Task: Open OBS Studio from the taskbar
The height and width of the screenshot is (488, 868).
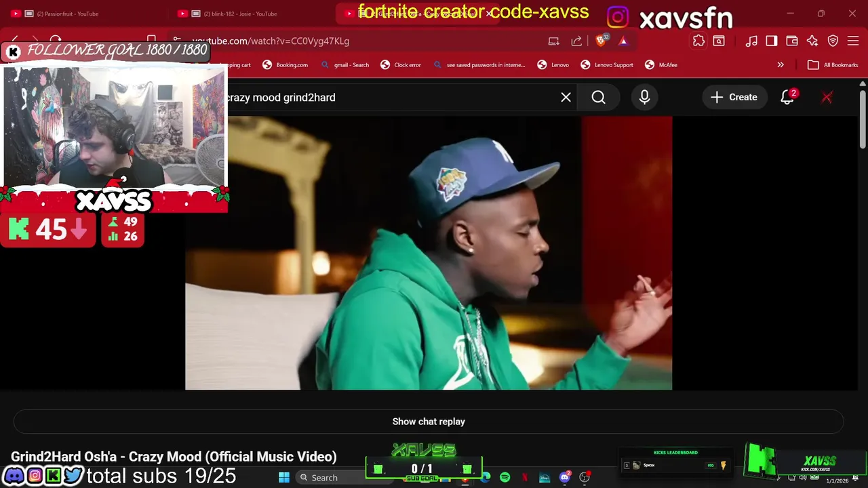Action: click(585, 477)
